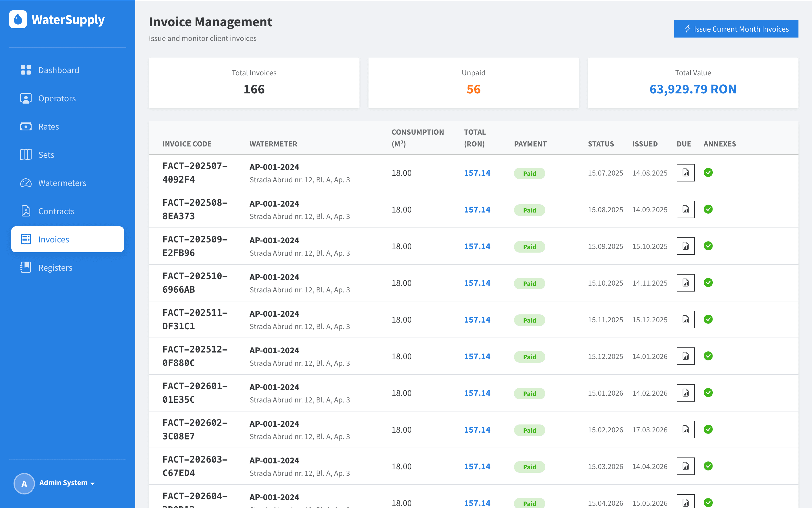Click the Unpaid 56 card

(x=473, y=83)
